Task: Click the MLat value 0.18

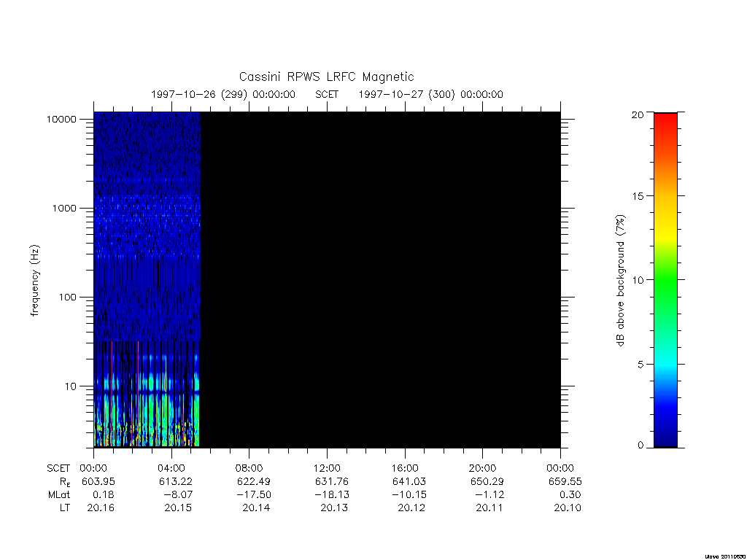Action: coord(104,495)
